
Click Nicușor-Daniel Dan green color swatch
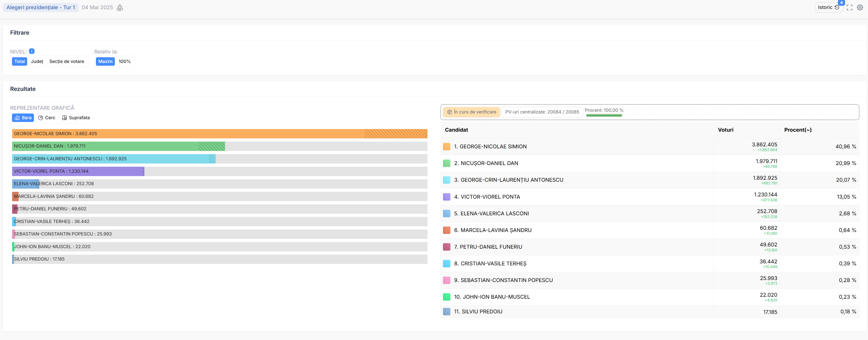click(x=446, y=163)
